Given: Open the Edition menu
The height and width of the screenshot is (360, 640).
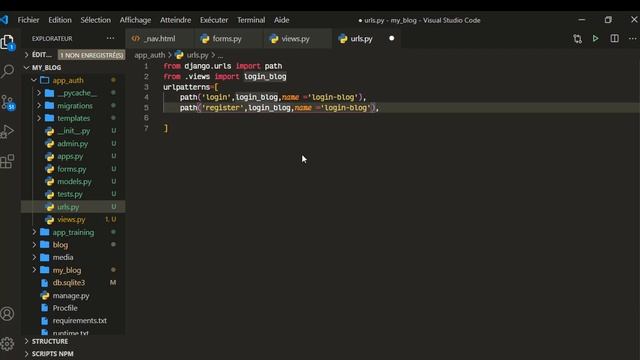Looking at the screenshot, I should (x=60, y=20).
